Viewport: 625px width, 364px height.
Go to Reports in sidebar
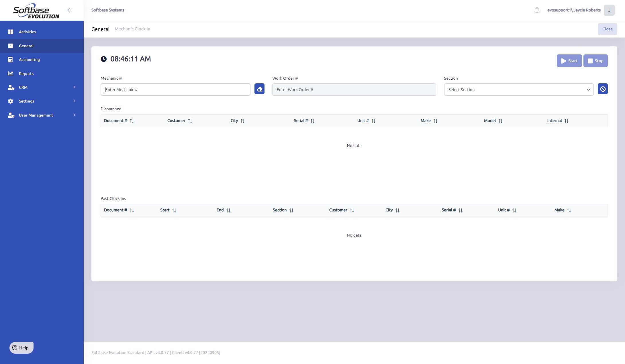click(26, 74)
